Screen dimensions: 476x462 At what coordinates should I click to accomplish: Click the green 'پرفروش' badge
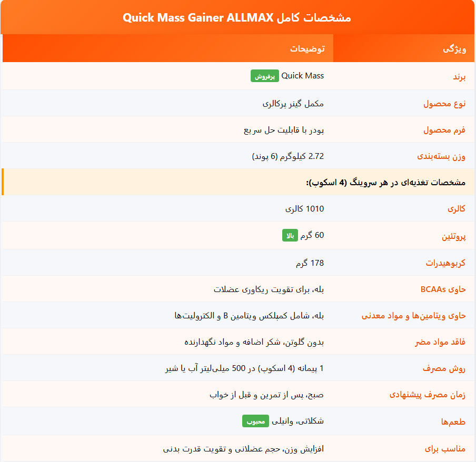[265, 76]
